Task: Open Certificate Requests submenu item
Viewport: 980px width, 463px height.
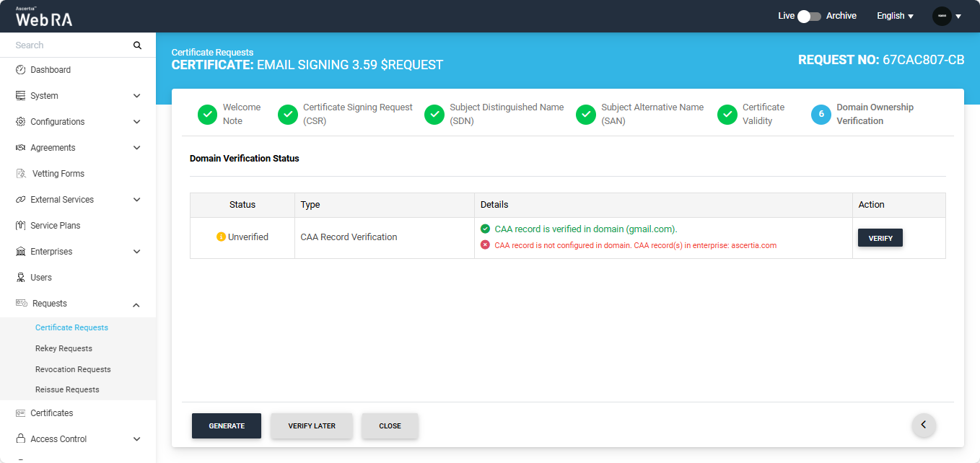Action: (71, 327)
